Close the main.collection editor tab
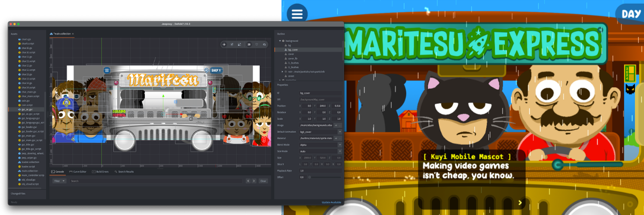This screenshot has height=215, width=644. [x=73, y=34]
